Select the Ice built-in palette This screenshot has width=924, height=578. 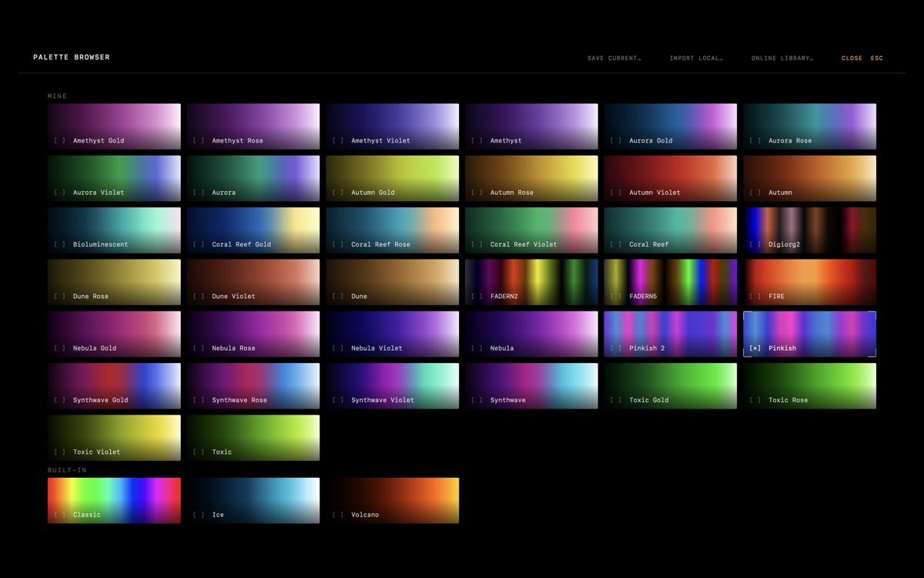coord(253,501)
